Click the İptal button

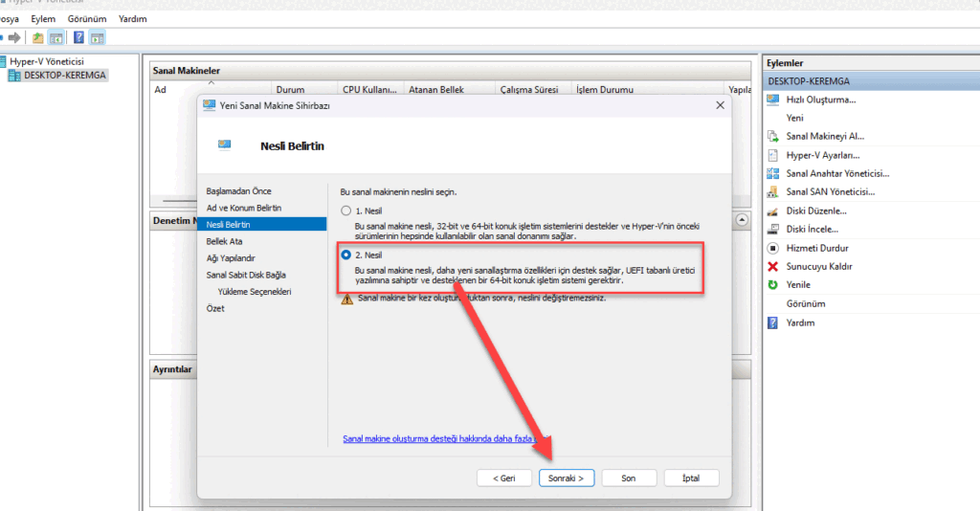click(x=691, y=478)
